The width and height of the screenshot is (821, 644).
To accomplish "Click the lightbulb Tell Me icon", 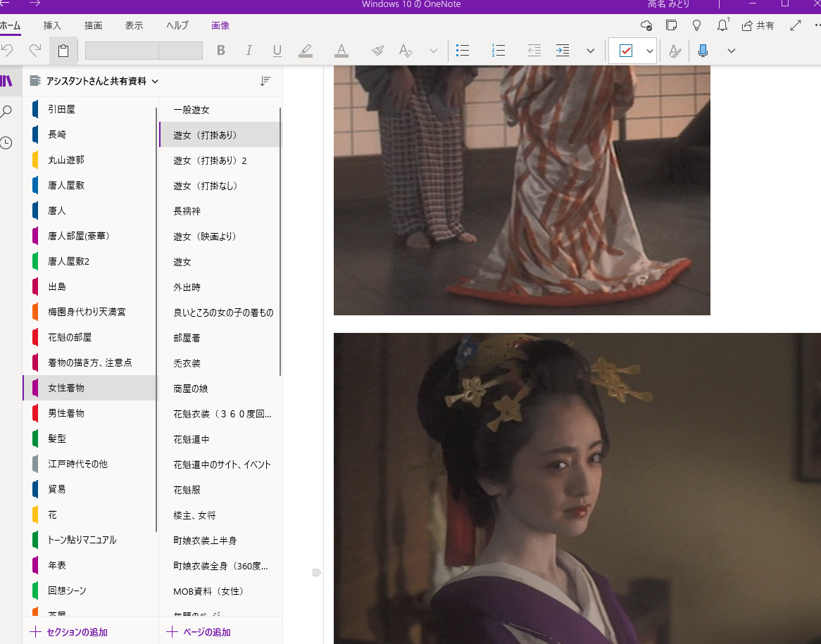I will tap(696, 25).
